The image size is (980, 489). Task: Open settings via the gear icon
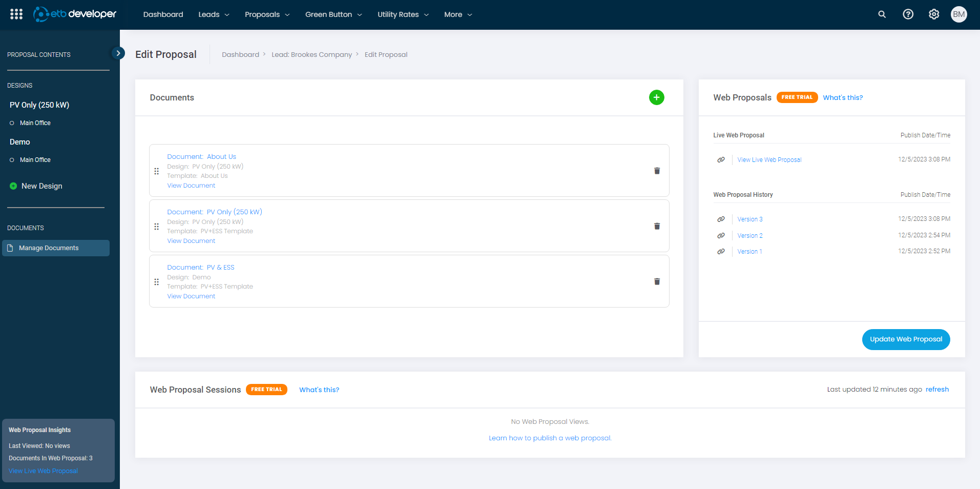(x=933, y=14)
